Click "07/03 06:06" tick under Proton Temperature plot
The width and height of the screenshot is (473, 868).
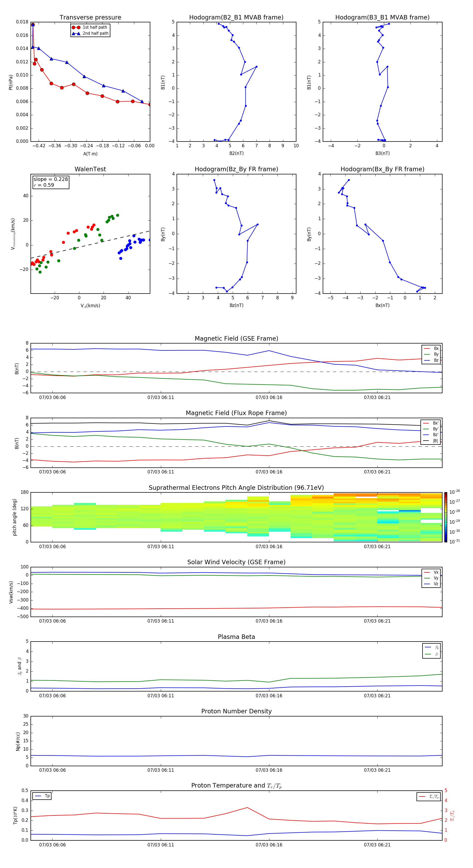[53, 845]
